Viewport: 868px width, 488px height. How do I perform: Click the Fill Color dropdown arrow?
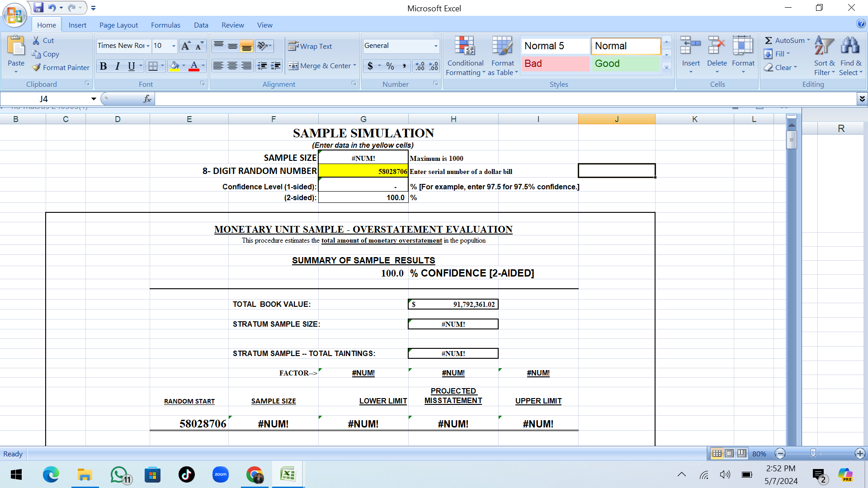click(184, 66)
